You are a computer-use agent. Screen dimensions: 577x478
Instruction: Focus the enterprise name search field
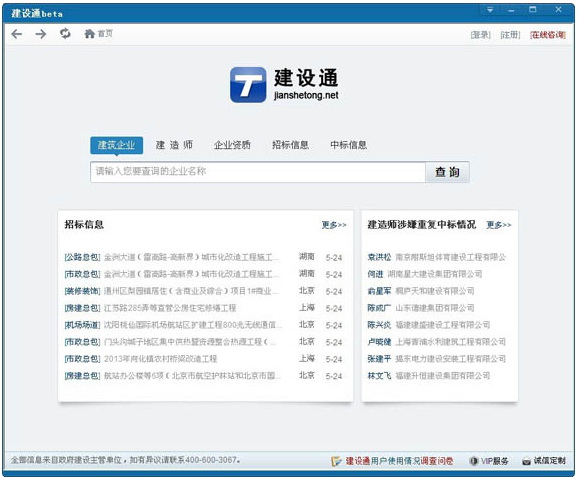[258, 172]
